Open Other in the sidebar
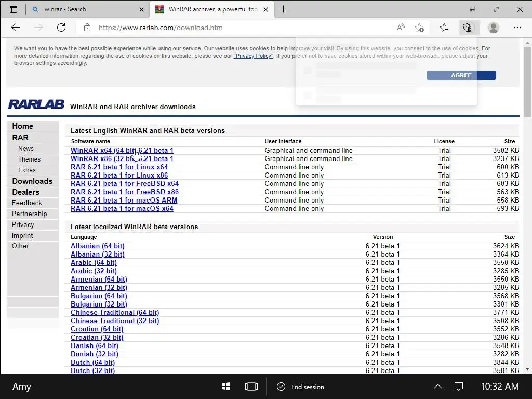The width and height of the screenshot is (532, 399). tap(20, 246)
